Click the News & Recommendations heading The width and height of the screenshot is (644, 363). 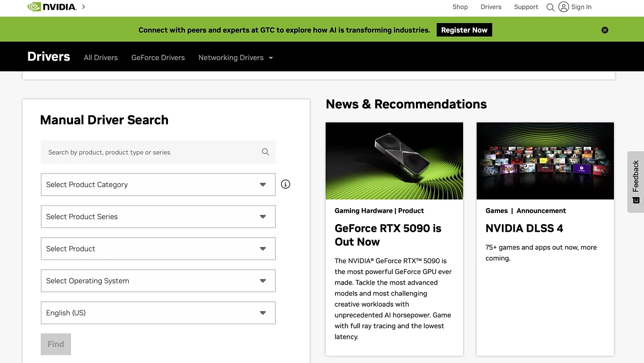click(x=406, y=104)
